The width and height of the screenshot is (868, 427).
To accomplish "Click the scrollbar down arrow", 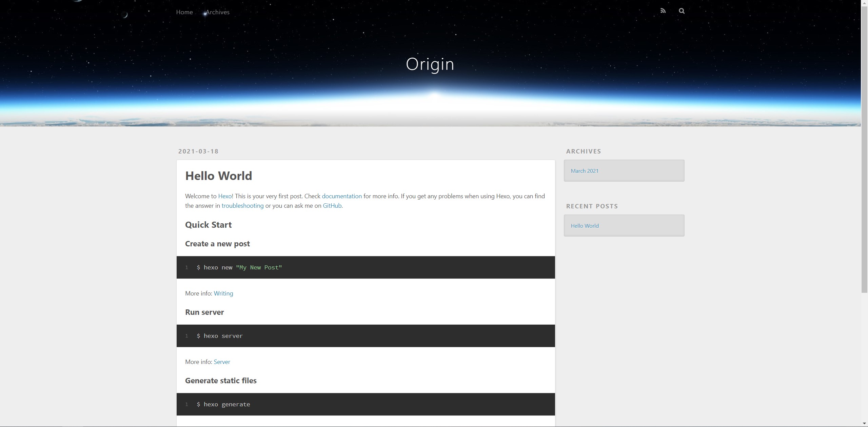I will pos(864,424).
